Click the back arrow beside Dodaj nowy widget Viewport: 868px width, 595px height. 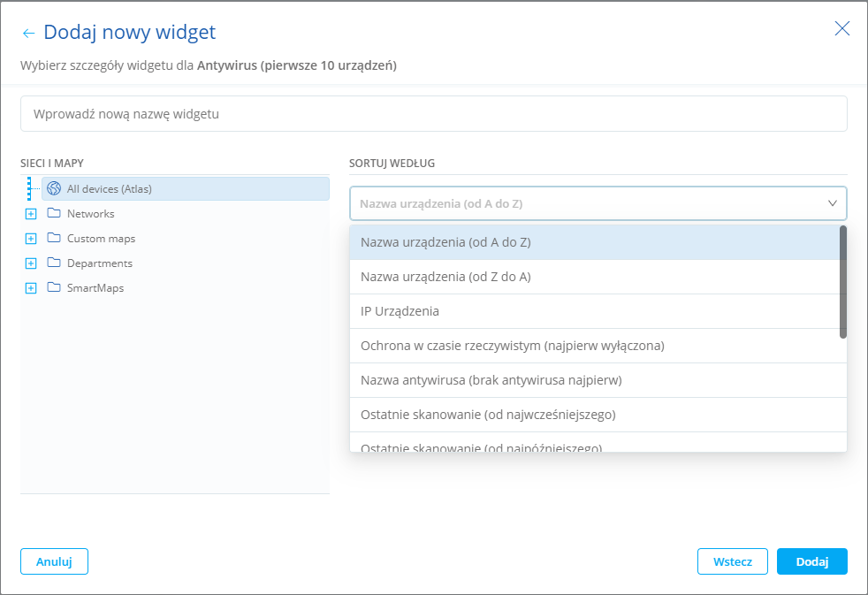coord(29,34)
